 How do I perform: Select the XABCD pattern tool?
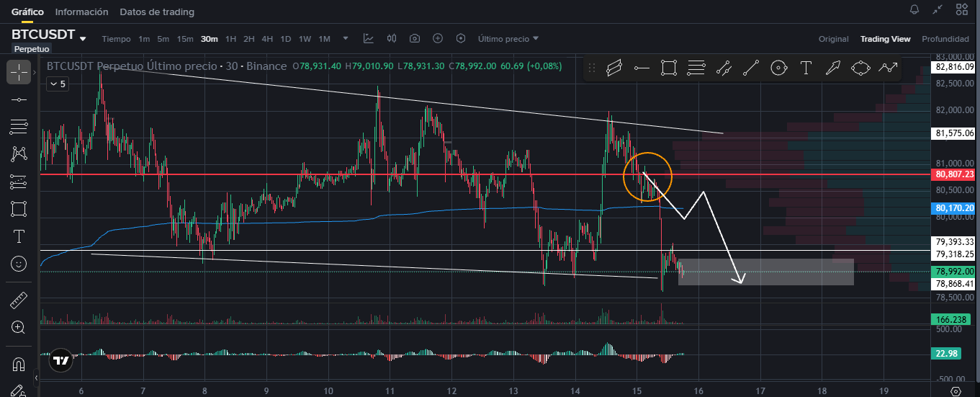[x=19, y=153]
